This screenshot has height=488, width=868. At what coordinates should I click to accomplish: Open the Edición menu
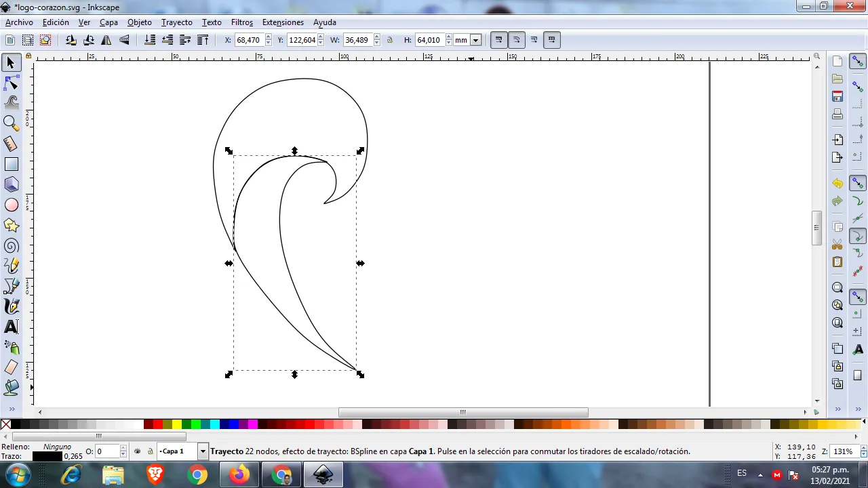point(56,22)
